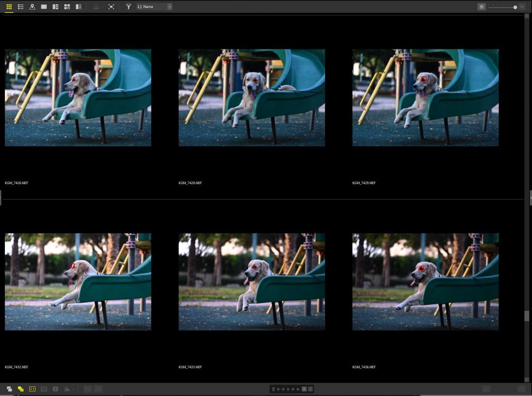
Task: Click the KGM_7436.NEF file name
Action: pos(364,367)
